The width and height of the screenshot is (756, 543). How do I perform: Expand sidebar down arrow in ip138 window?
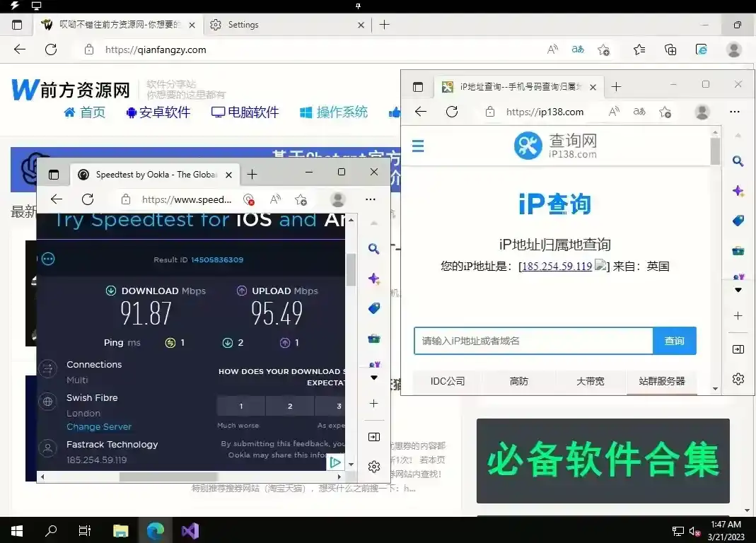[x=738, y=290]
